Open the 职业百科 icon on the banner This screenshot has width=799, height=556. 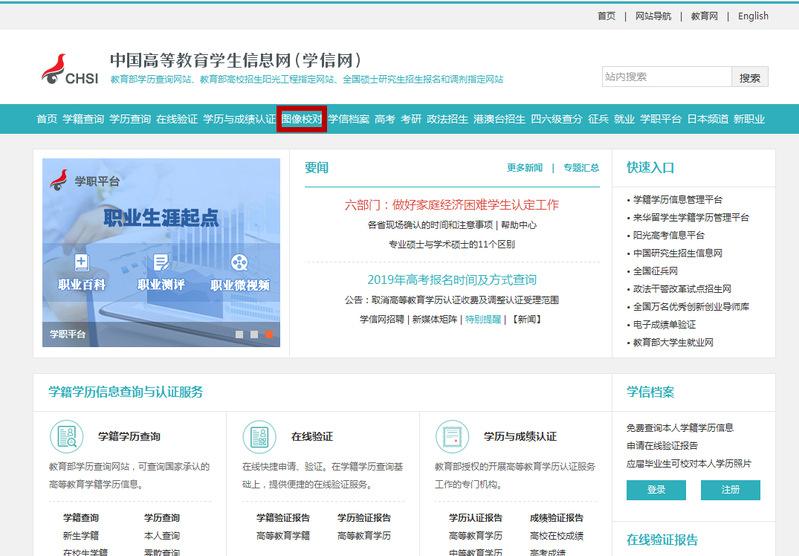pos(82,262)
